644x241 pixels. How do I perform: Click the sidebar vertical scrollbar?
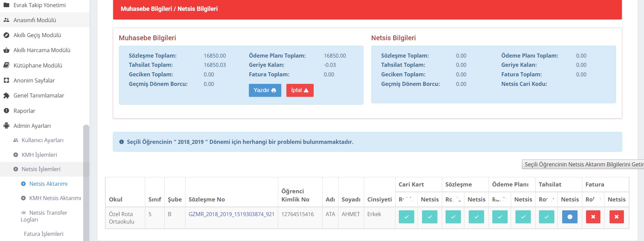point(86,183)
